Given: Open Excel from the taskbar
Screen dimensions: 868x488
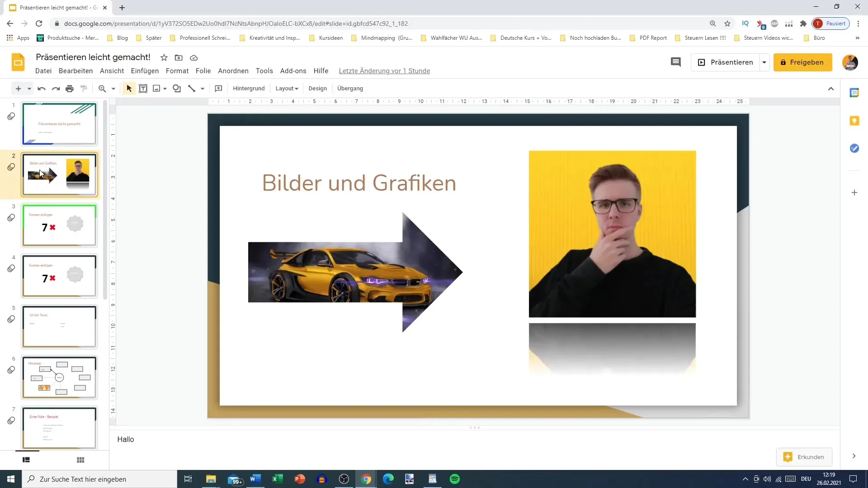Looking at the screenshot, I should click(277, 479).
